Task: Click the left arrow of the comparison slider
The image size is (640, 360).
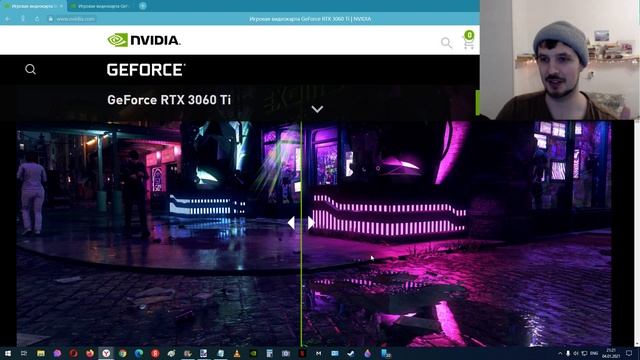Action: tap(291, 222)
